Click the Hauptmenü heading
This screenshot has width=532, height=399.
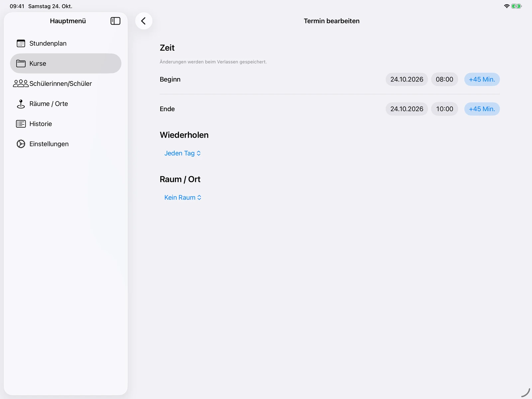click(68, 21)
